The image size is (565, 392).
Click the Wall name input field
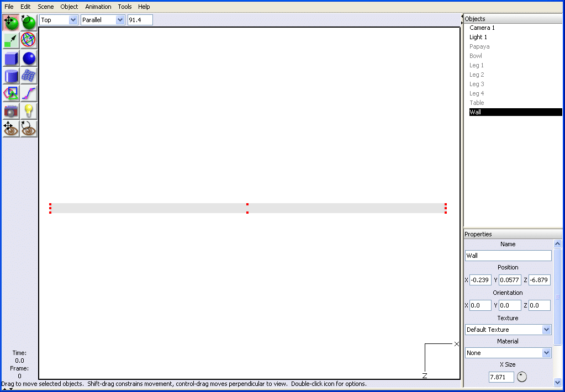[x=508, y=256]
